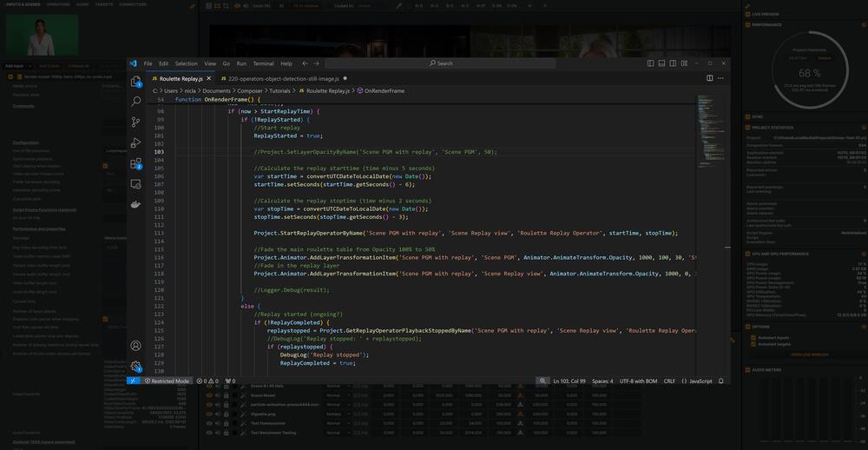Open the Remote Explorer view

[135, 184]
